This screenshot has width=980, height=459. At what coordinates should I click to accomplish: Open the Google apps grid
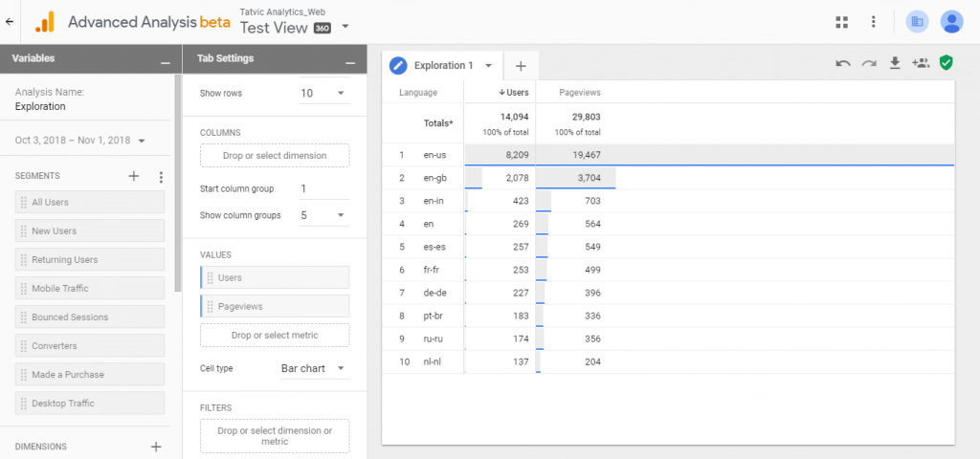(x=842, y=22)
